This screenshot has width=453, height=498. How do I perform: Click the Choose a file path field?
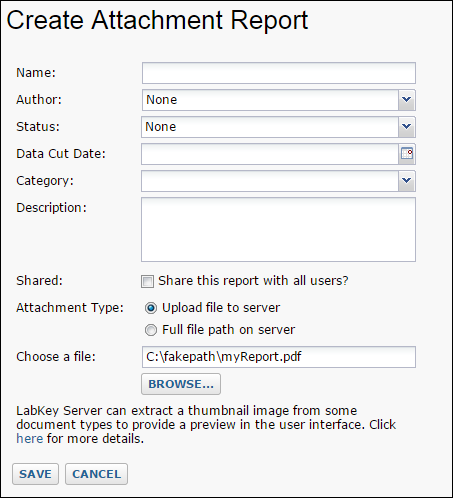click(279, 357)
